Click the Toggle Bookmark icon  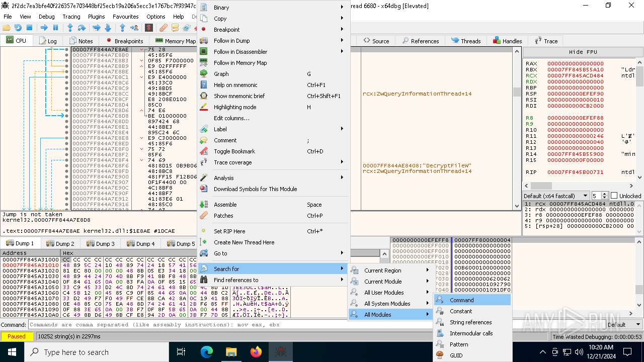point(204,151)
